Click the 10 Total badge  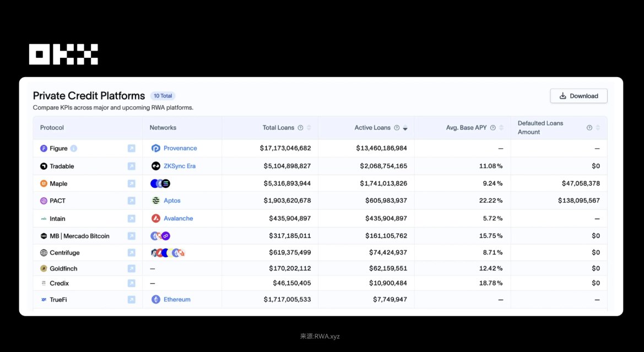tap(163, 96)
